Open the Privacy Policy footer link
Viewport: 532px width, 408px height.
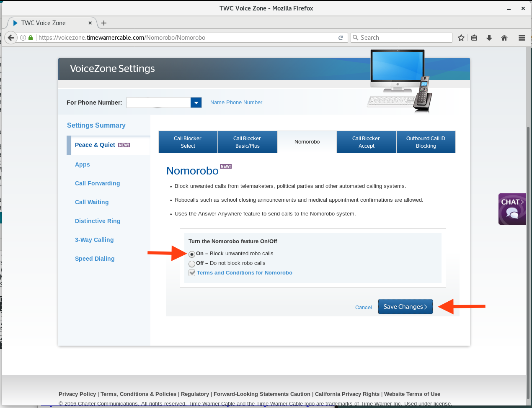pos(77,394)
